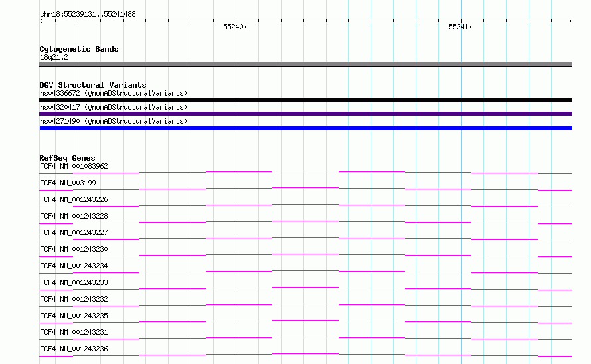Viewport: 591px width, 364px height.
Task: Click the TCF4|NM_001243227 transcript label
Action: (74, 232)
